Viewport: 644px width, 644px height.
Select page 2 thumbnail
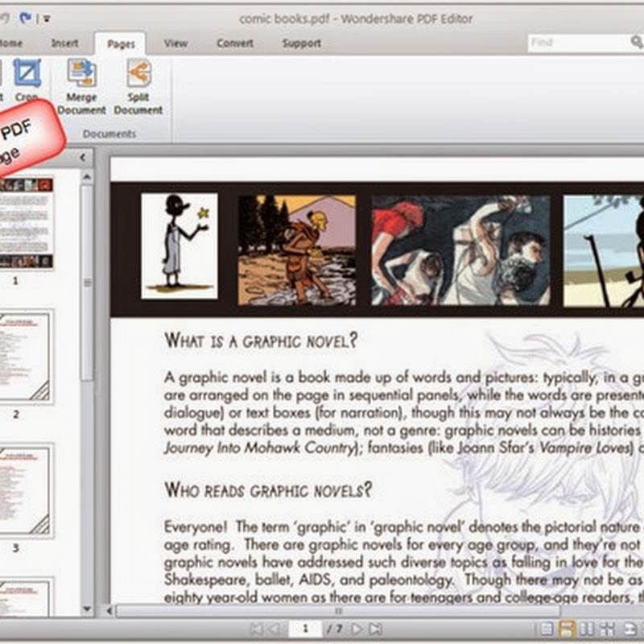pyautogui.click(x=25, y=357)
